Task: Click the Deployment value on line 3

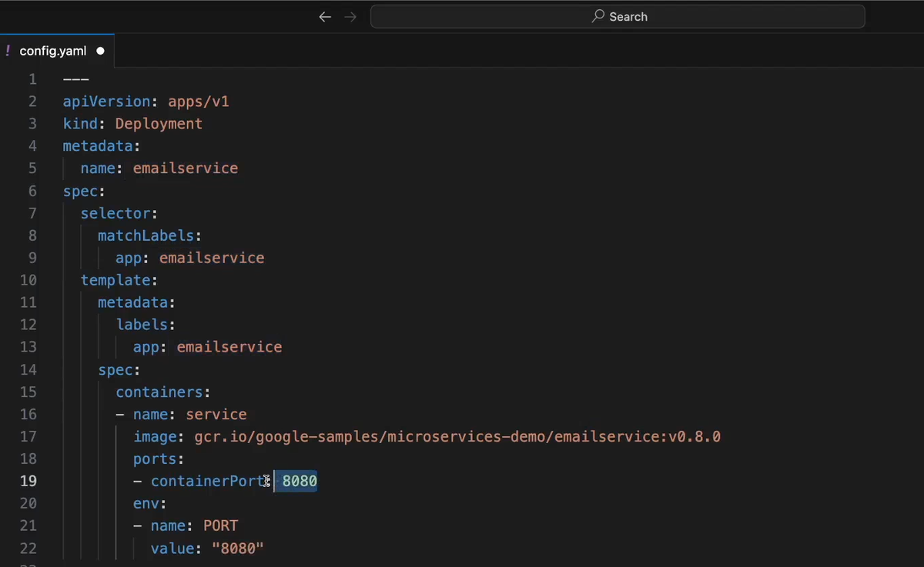Action: click(x=159, y=124)
